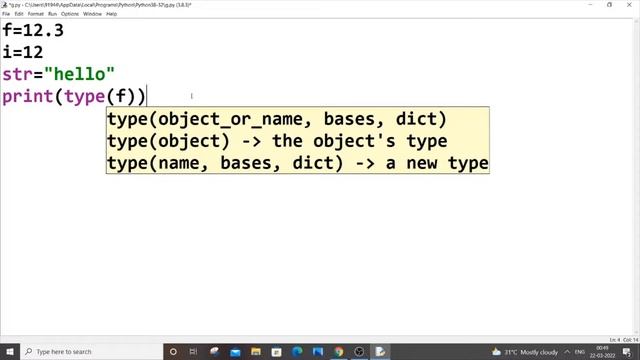This screenshot has width=640, height=360.
Task: Click the vertical scrollbar of the editor
Action: (x=636, y=176)
